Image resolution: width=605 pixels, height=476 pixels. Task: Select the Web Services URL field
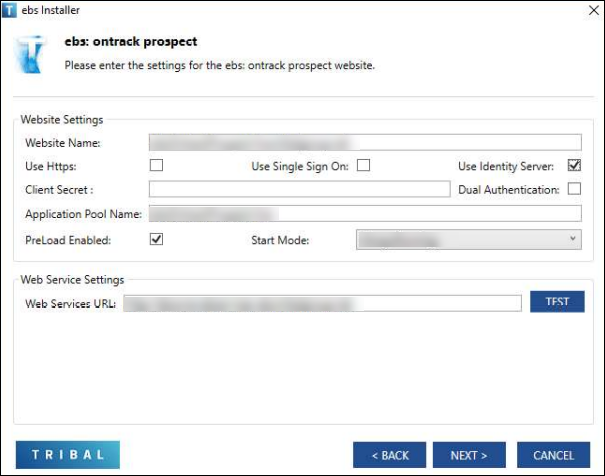(x=323, y=303)
